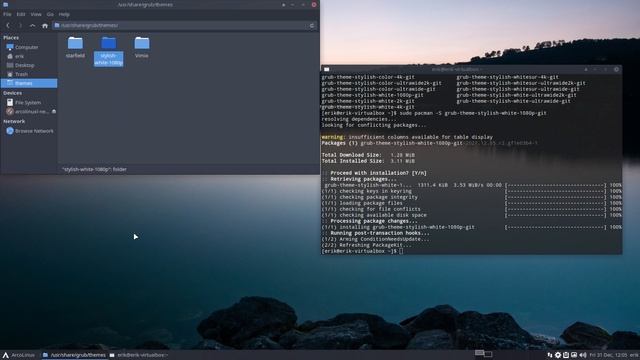The image size is (640, 360).
Task: Click the file manager status bar text
Action: tap(94, 169)
